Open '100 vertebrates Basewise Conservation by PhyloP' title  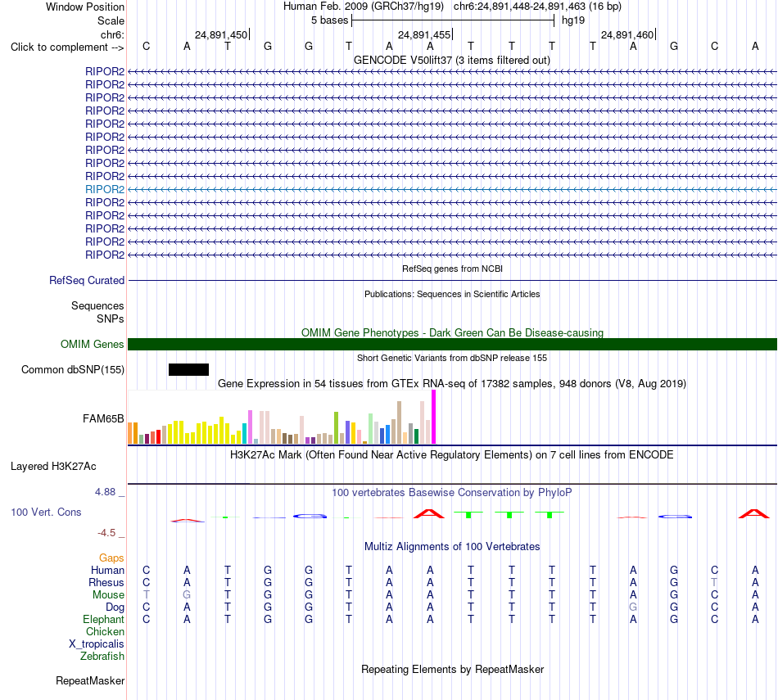451,493
